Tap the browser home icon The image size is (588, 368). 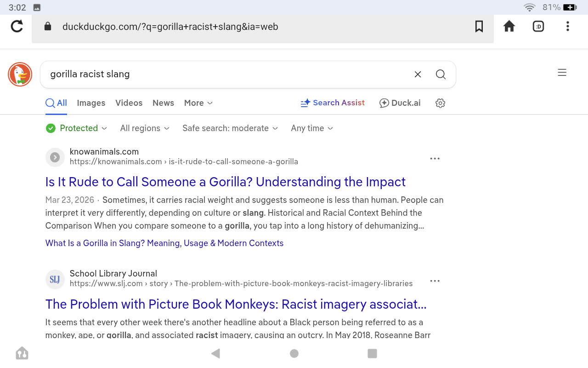509,27
